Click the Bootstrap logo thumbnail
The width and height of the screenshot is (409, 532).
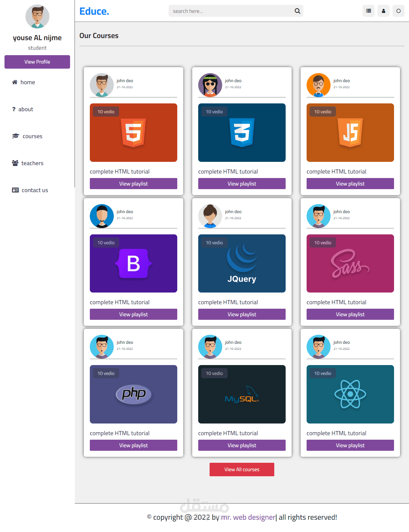click(134, 263)
